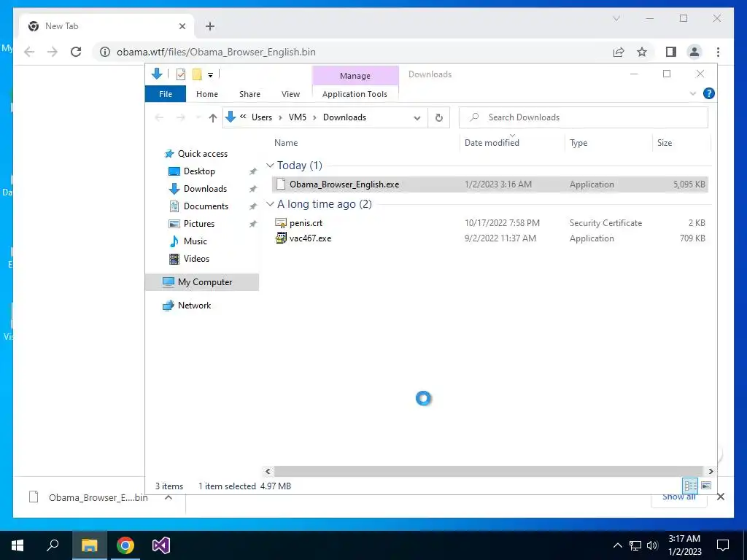Screen dimensions: 747x560
Task: Expand the Explorer ribbon chevron
Action: (x=693, y=94)
